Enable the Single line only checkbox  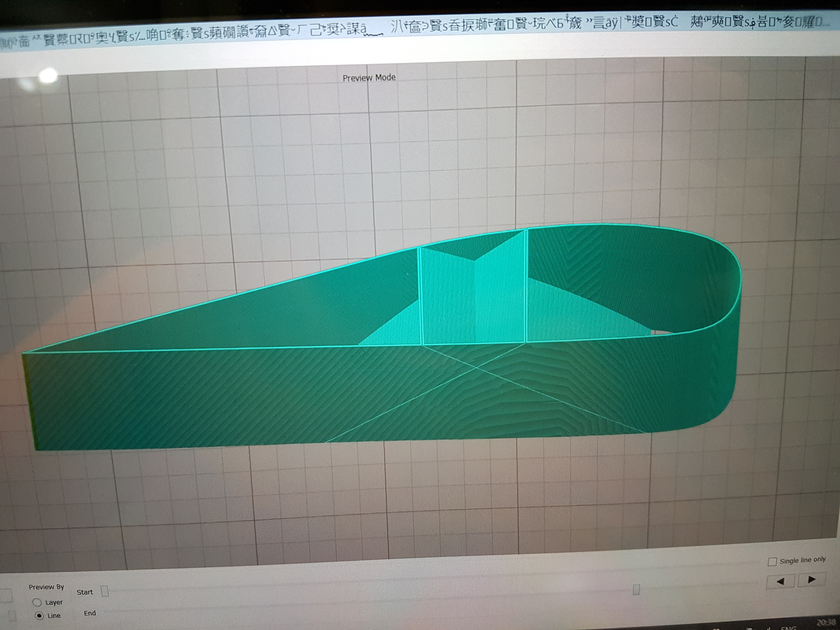click(x=772, y=562)
